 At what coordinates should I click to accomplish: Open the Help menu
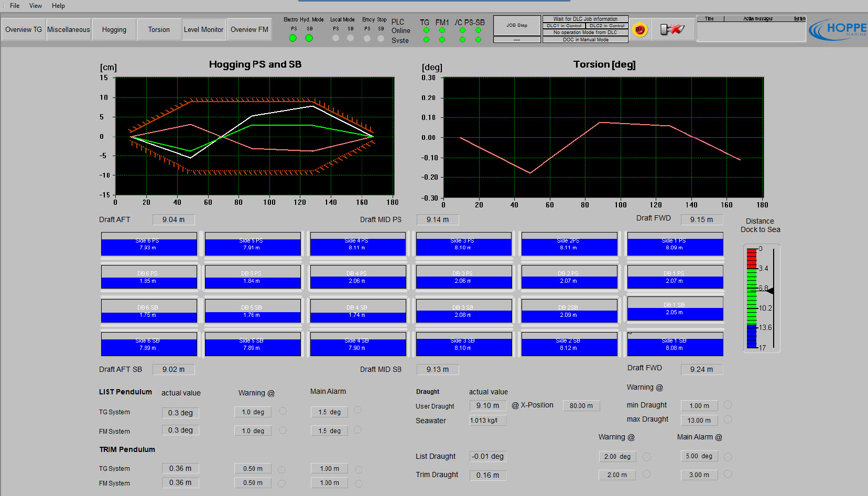click(58, 6)
